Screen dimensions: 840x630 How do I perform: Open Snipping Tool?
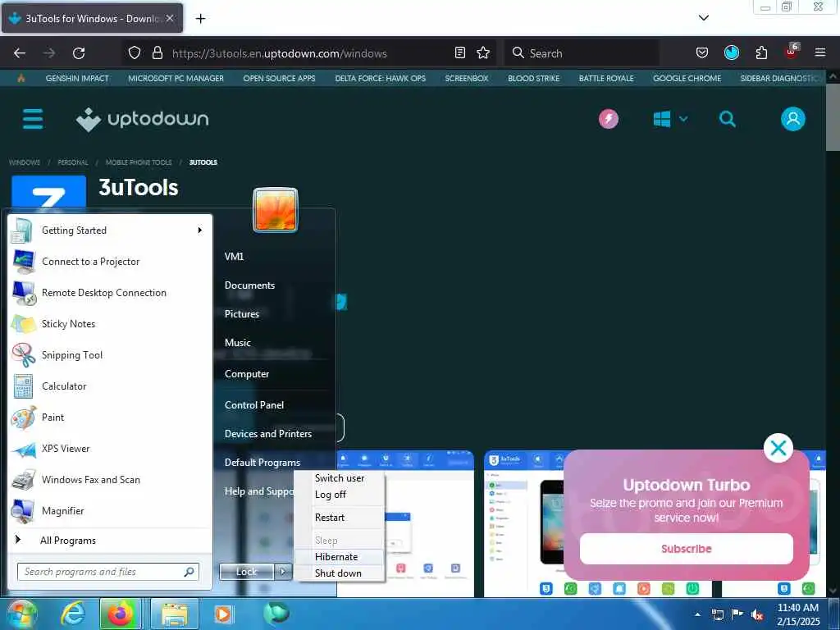110,354
